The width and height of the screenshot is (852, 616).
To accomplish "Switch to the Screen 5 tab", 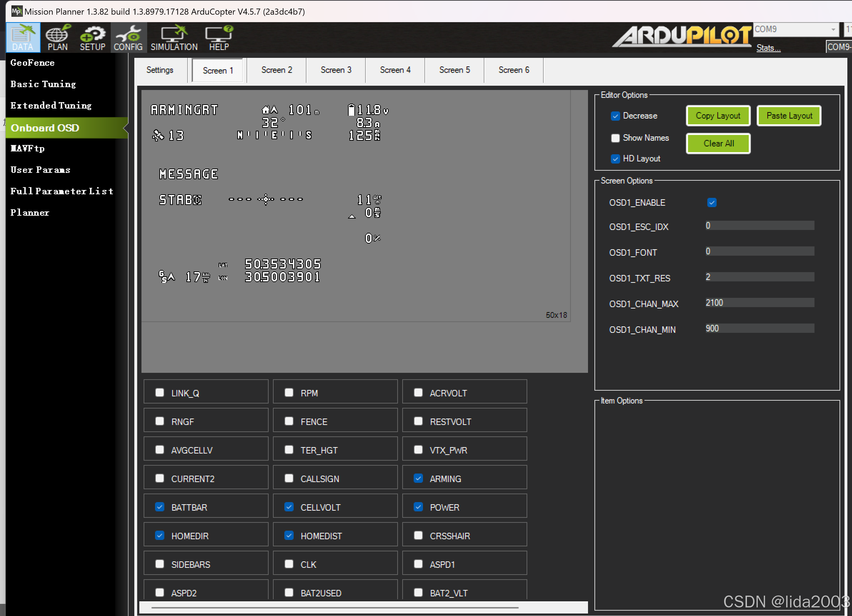I will [454, 70].
